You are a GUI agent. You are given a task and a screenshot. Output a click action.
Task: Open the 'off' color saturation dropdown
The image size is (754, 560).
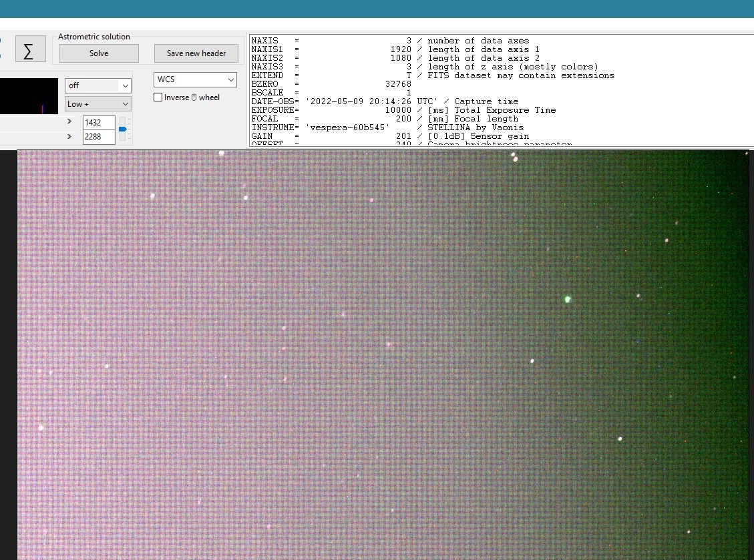(98, 85)
